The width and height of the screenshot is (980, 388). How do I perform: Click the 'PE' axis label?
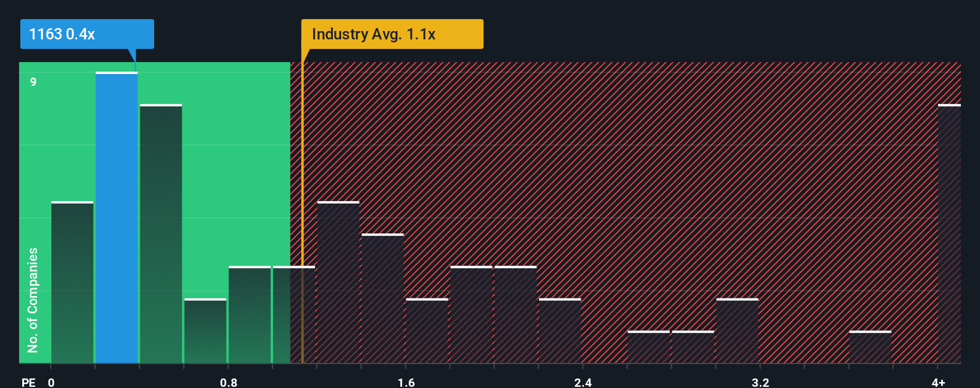(29, 382)
